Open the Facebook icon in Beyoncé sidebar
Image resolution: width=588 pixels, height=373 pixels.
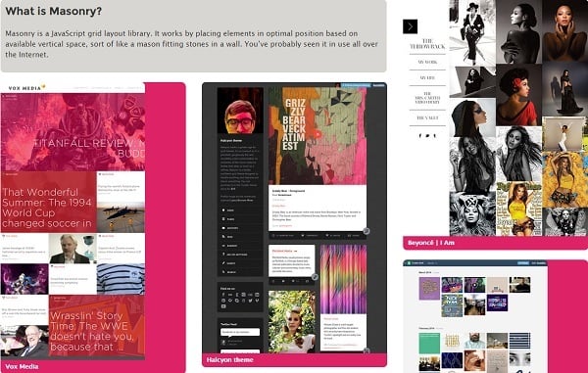click(x=420, y=135)
